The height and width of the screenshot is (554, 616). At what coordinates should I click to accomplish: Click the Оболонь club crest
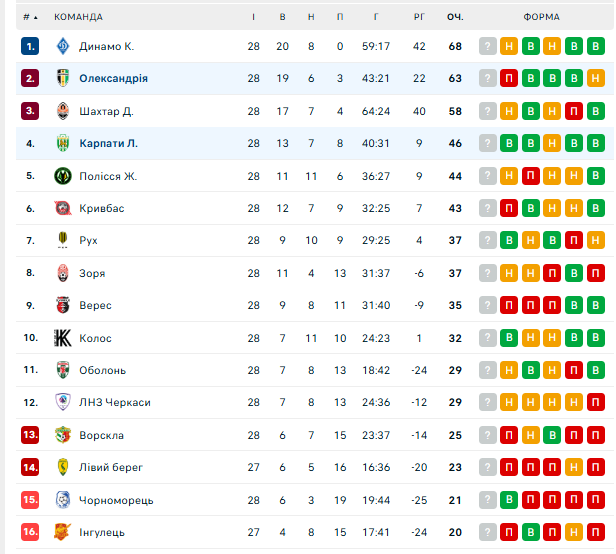[62, 370]
